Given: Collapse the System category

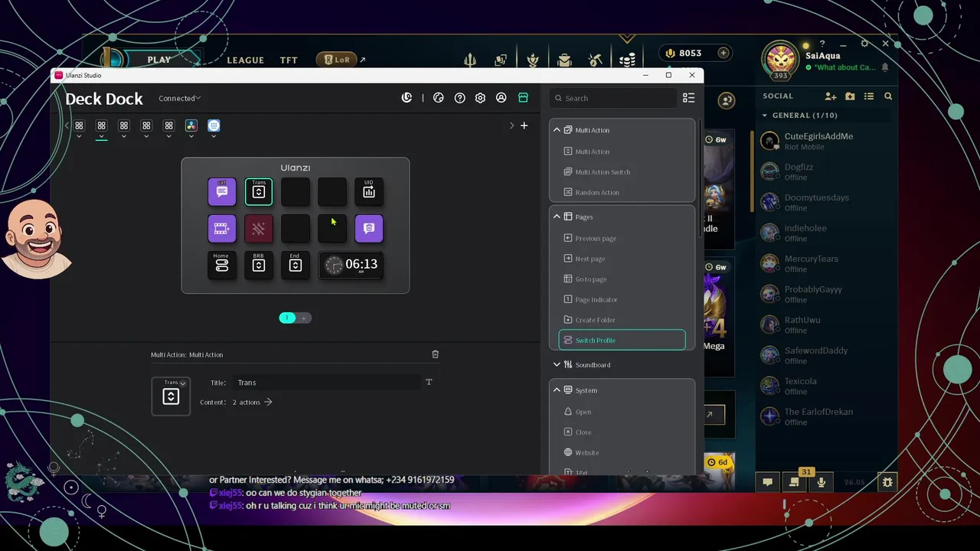Looking at the screenshot, I should point(557,390).
